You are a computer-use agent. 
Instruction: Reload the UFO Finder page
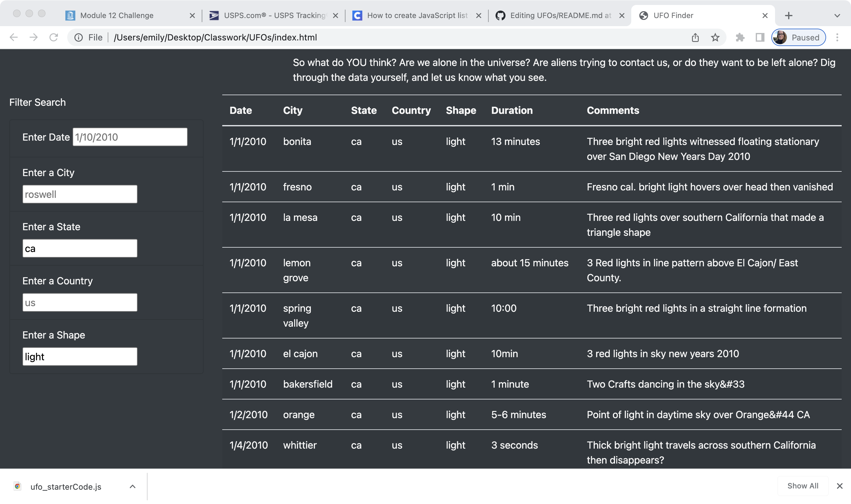54,37
